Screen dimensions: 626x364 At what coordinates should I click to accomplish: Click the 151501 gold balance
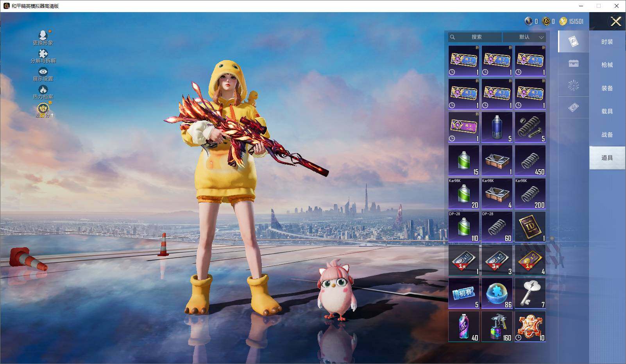click(x=576, y=21)
